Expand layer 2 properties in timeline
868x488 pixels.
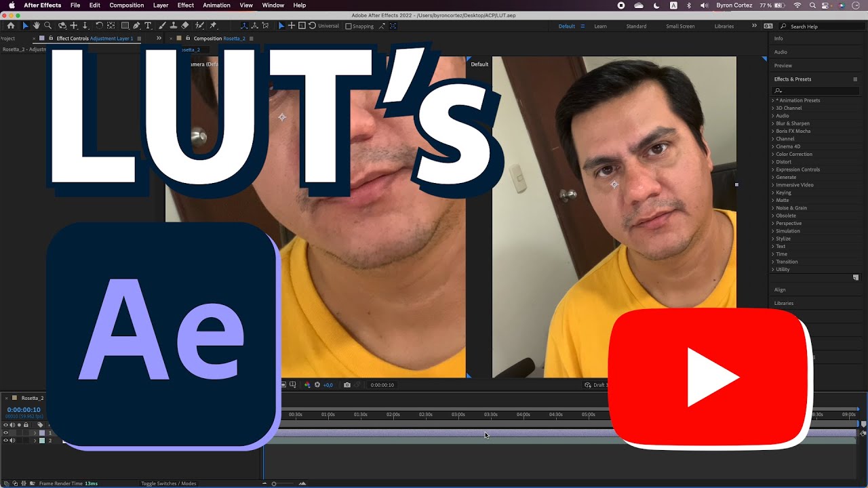coord(35,441)
